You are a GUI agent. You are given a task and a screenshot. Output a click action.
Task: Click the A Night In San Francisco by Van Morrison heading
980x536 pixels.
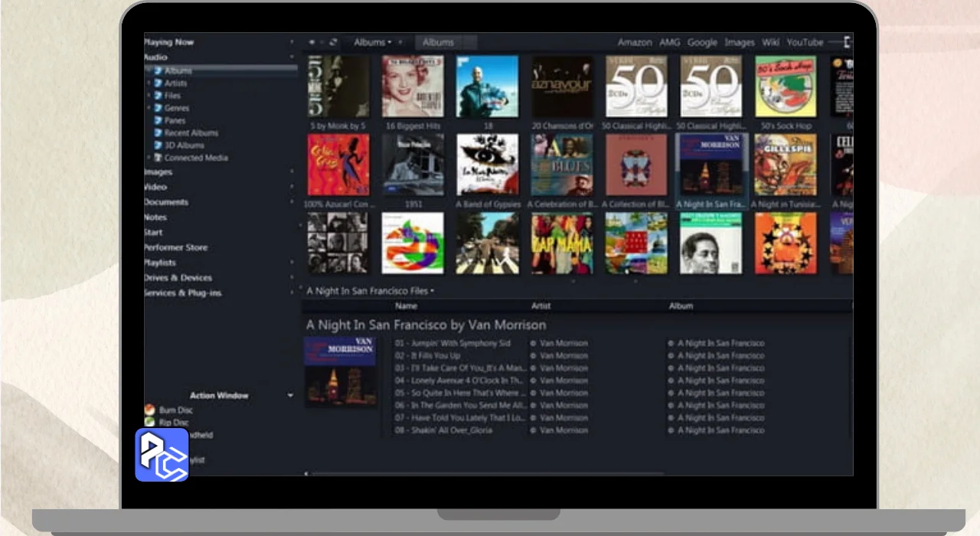click(426, 325)
